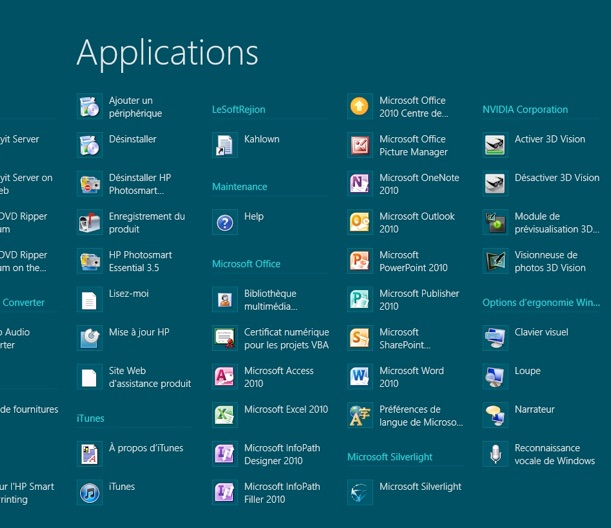Open Module de prévisualisation 3D icon
Viewport: 611px width, 528px height.
(495, 222)
